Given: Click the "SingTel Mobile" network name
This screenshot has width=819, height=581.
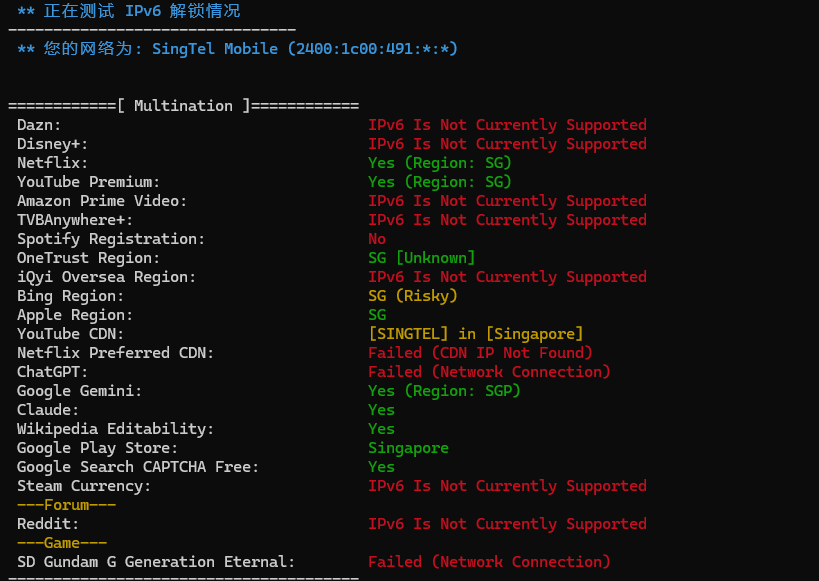Looking at the screenshot, I should click(214, 49).
